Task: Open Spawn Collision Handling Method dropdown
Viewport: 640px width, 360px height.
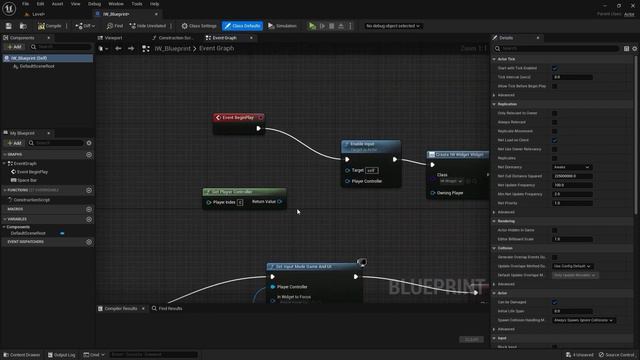Action: [584, 320]
